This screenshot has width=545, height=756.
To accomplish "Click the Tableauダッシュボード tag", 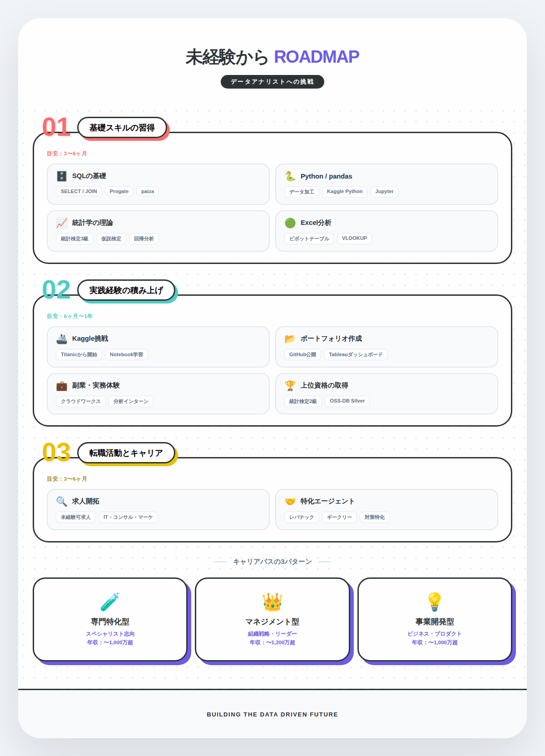I will (x=356, y=354).
